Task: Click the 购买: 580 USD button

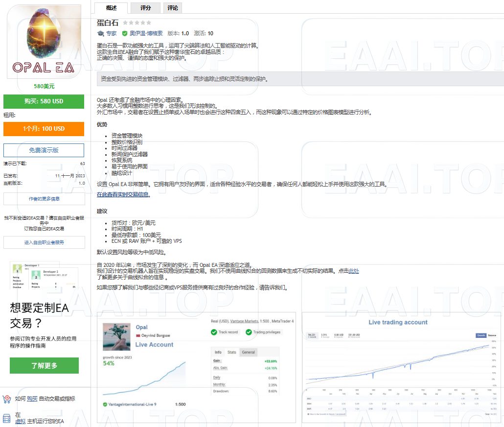Action: [x=44, y=101]
